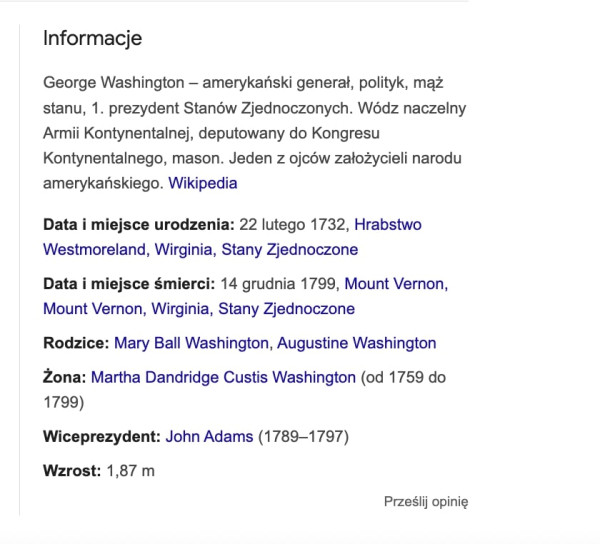Viewport: 600px width, 544px height.
Task: Open Mount Vernon link right after 14 grudnia 1799
Action: coord(397,284)
